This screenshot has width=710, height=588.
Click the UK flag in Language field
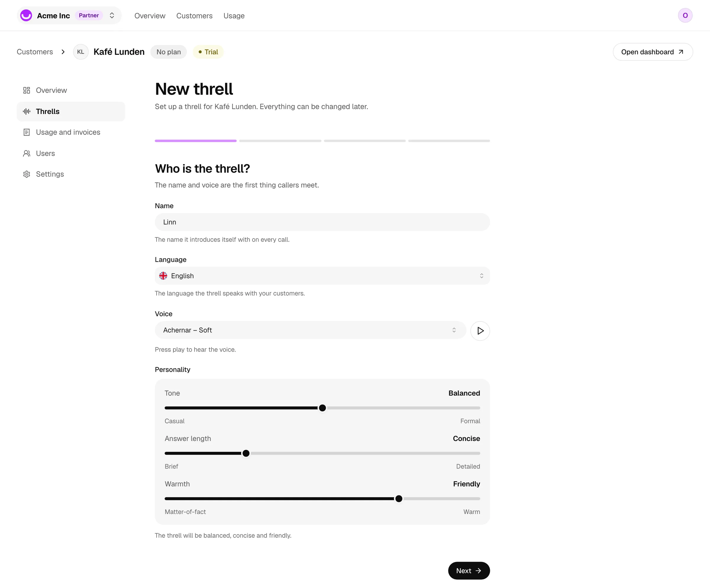coord(163,276)
